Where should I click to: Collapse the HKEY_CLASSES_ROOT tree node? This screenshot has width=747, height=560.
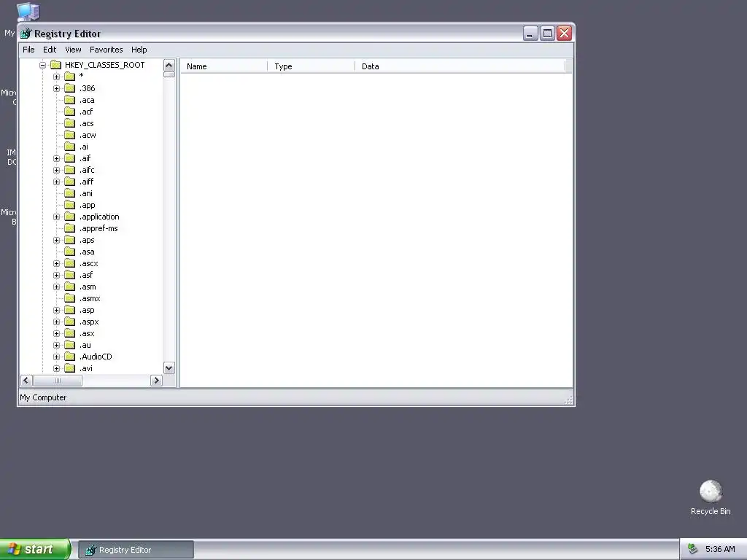(42, 65)
